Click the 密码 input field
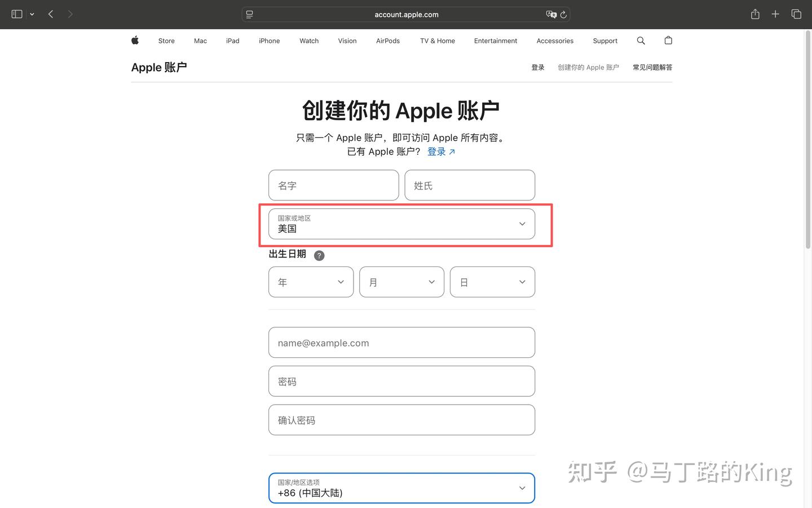Viewport: 812px width, 508px height. click(401, 381)
